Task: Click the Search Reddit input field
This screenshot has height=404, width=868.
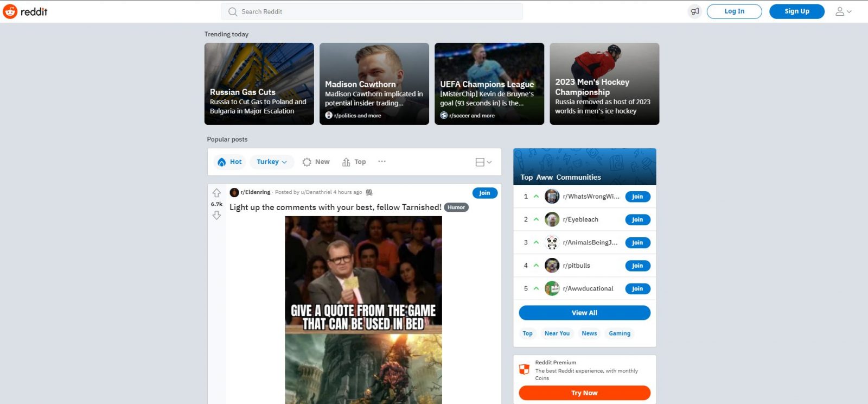Action: pyautogui.click(x=372, y=11)
